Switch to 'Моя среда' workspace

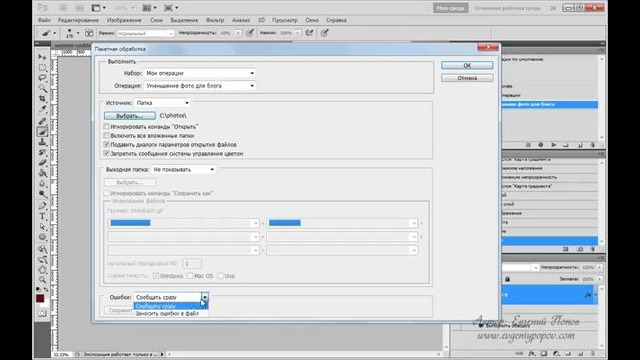(450, 8)
